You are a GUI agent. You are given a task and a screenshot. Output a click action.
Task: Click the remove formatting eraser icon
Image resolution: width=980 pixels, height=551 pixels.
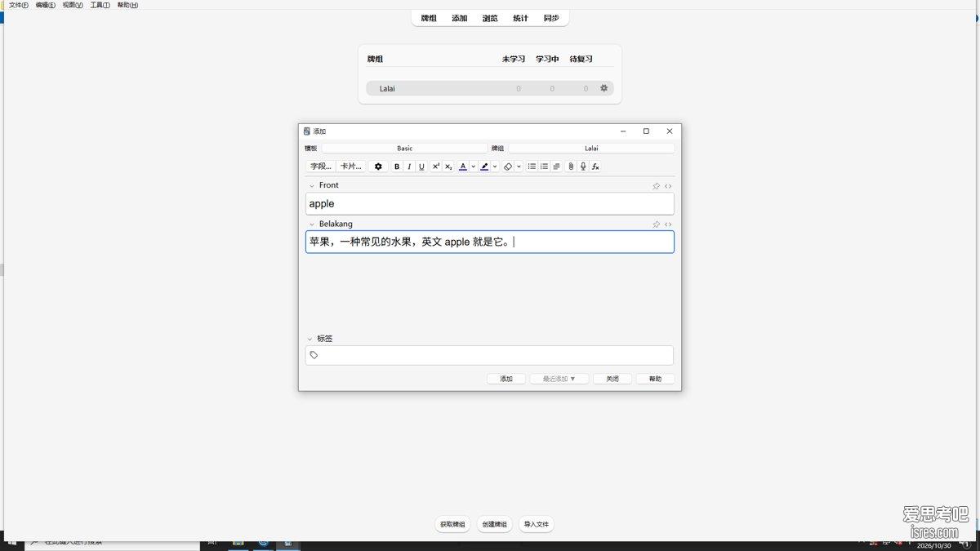click(508, 167)
